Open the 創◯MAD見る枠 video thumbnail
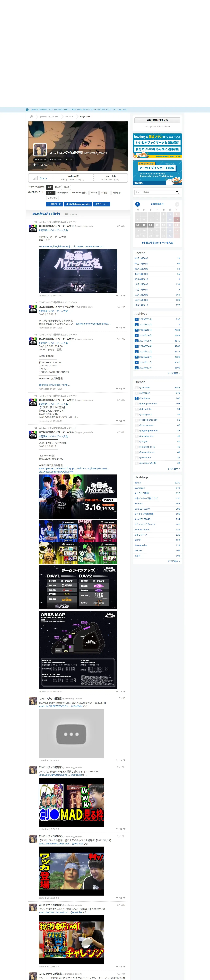This screenshot has height=980, width=210. pos(71,802)
